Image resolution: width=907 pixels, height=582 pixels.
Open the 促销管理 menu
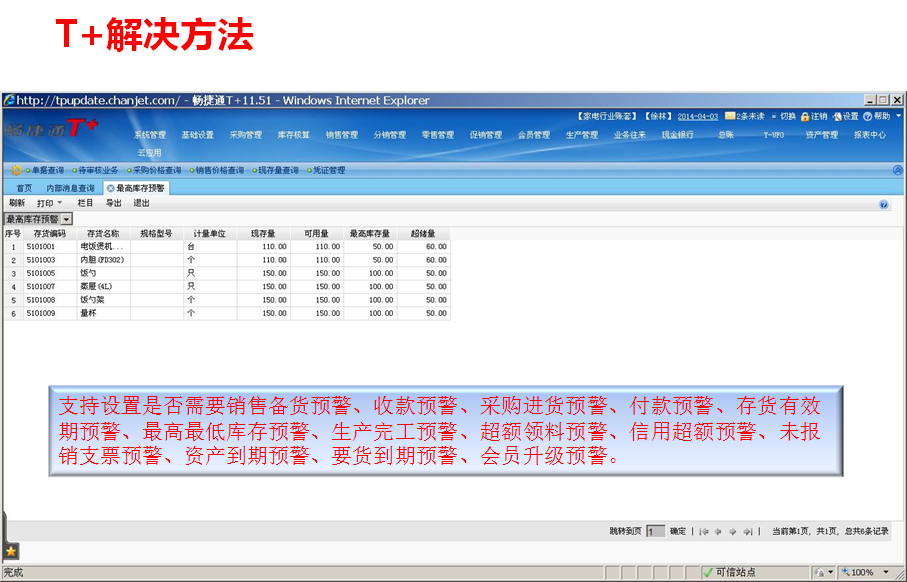coord(486,135)
